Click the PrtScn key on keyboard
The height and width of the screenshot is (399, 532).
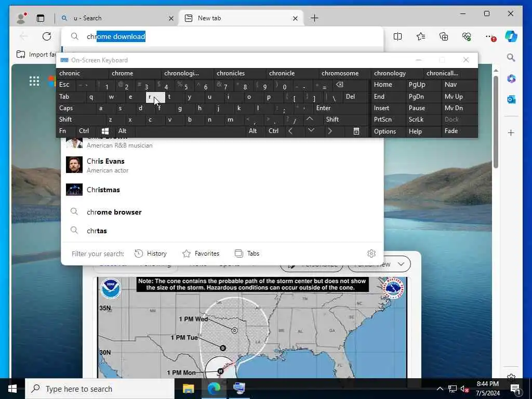[389, 119]
